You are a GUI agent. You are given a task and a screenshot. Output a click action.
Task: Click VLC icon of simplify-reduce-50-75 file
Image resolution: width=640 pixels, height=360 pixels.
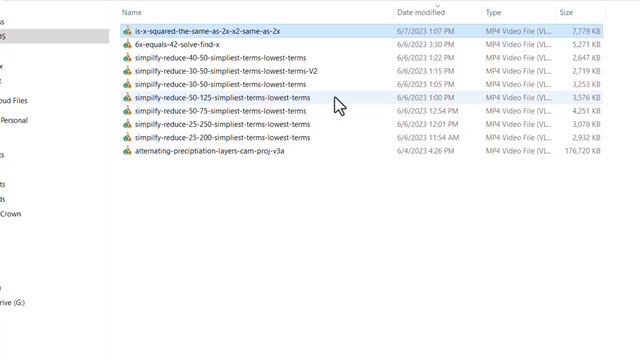(x=127, y=111)
